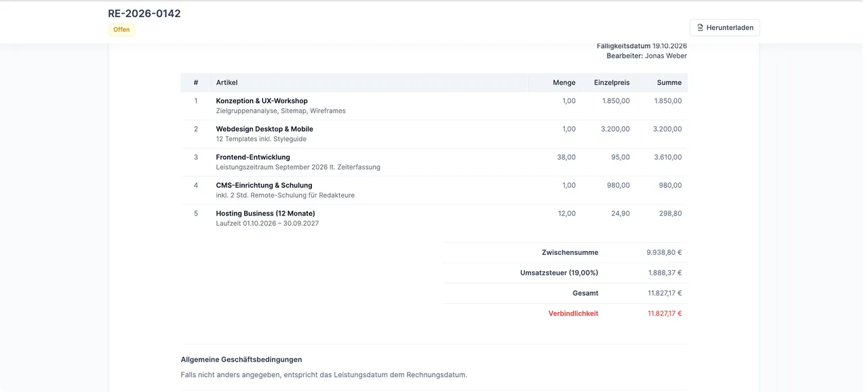Click the Allgemeine Geschäftsbedingungen heading
The image size is (868, 392).
[x=241, y=359]
